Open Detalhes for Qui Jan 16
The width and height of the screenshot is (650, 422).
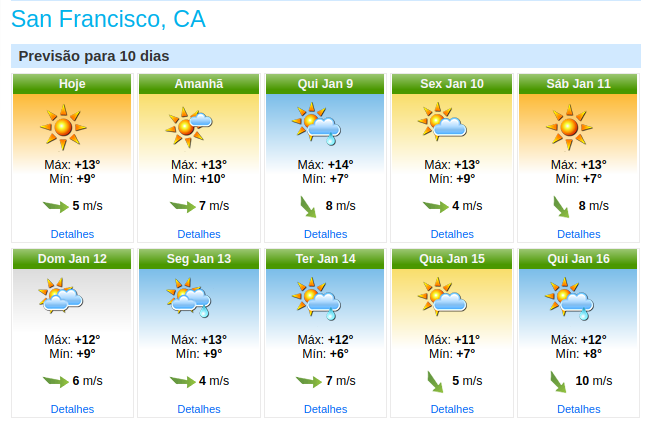tap(579, 409)
